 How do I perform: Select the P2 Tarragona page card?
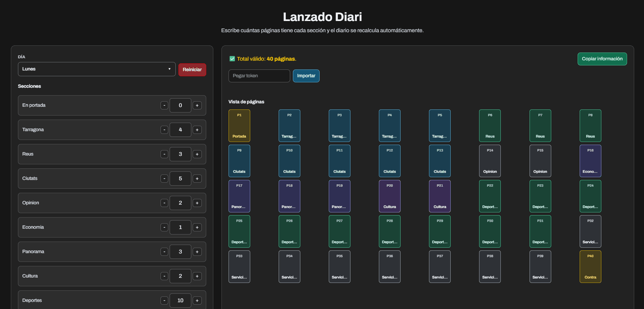click(289, 126)
